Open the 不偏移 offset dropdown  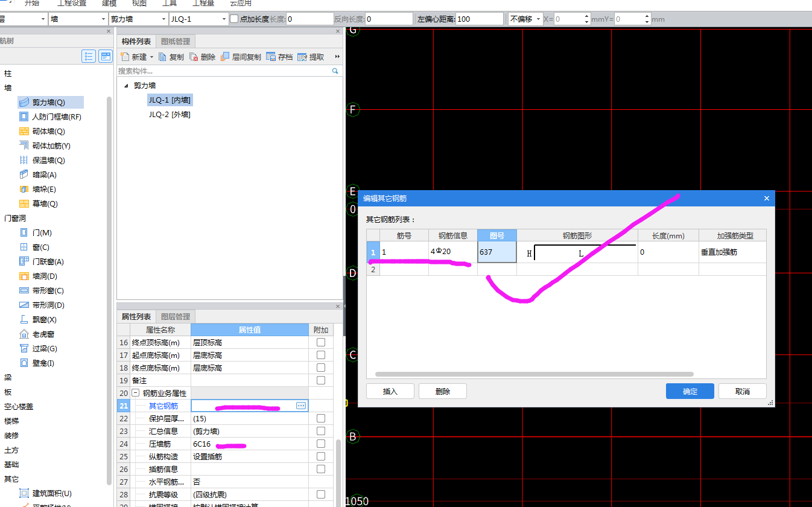click(538, 19)
